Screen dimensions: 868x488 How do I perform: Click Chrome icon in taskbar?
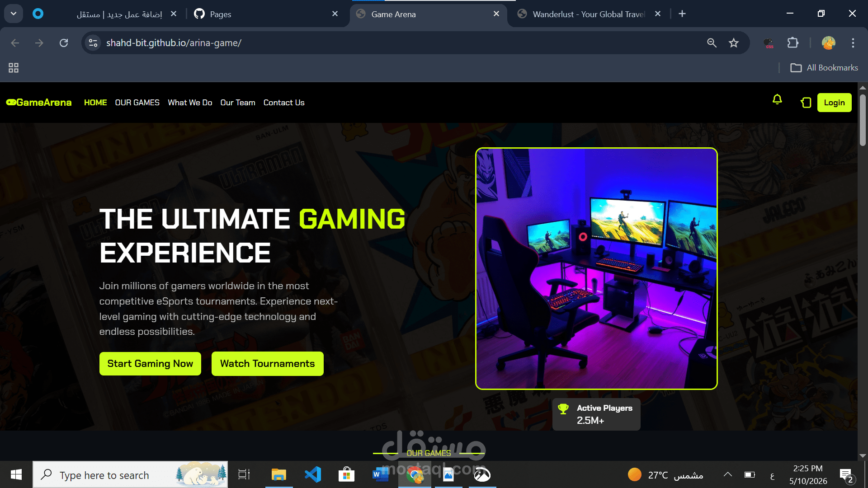pyautogui.click(x=415, y=474)
